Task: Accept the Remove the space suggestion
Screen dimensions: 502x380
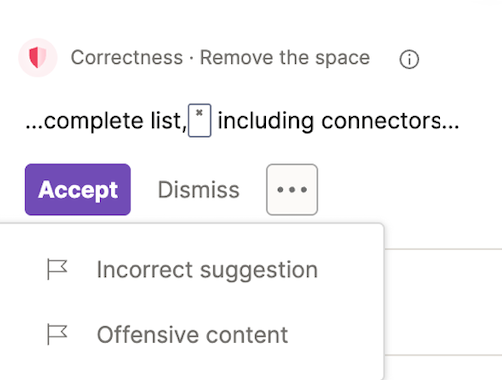Action: [78, 189]
